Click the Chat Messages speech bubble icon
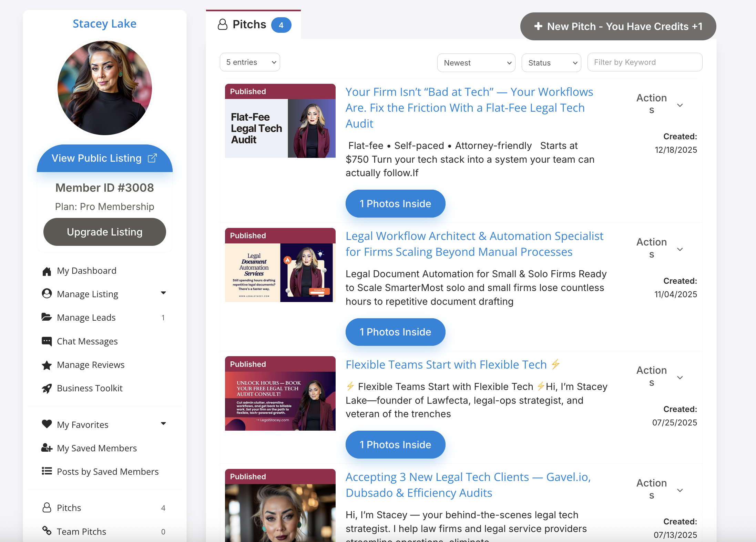756x542 pixels. [47, 341]
